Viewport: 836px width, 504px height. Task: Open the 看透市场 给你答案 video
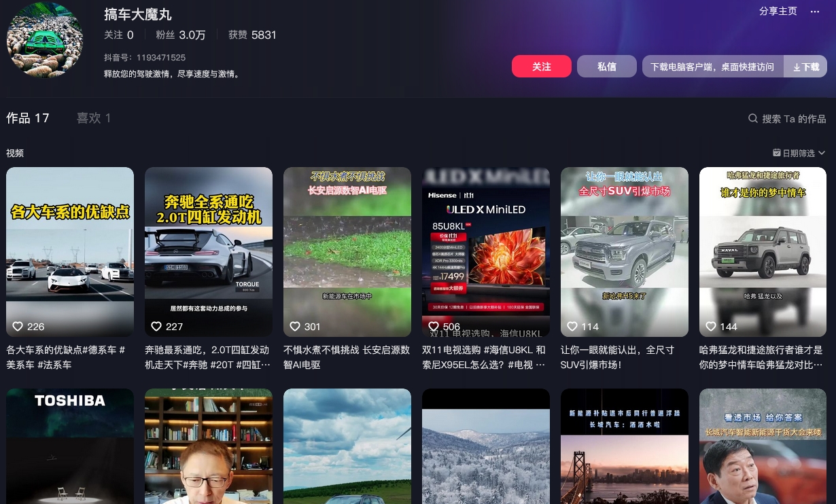pyautogui.click(x=763, y=446)
